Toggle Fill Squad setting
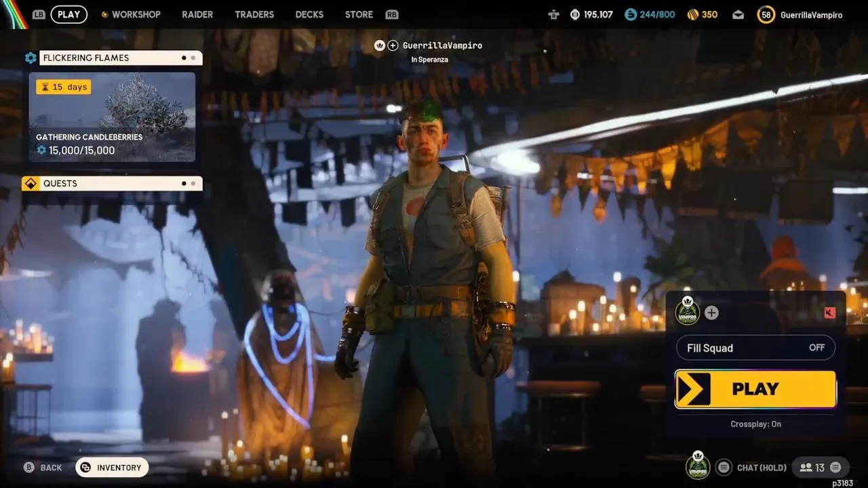The width and height of the screenshot is (868, 488). (x=755, y=348)
